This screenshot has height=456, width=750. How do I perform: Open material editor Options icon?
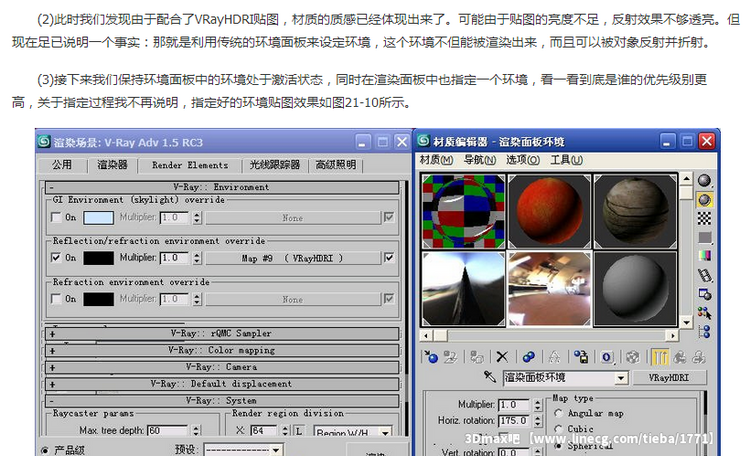(704, 294)
